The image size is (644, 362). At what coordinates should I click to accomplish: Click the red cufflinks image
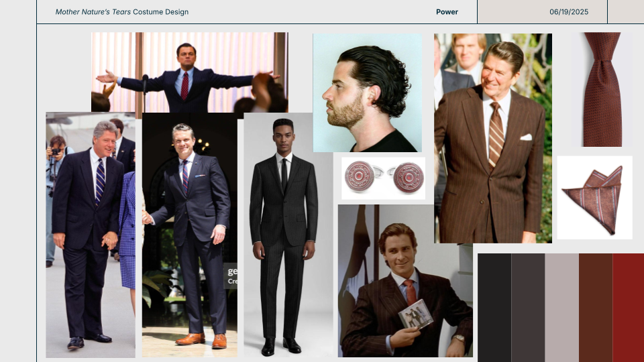click(383, 178)
